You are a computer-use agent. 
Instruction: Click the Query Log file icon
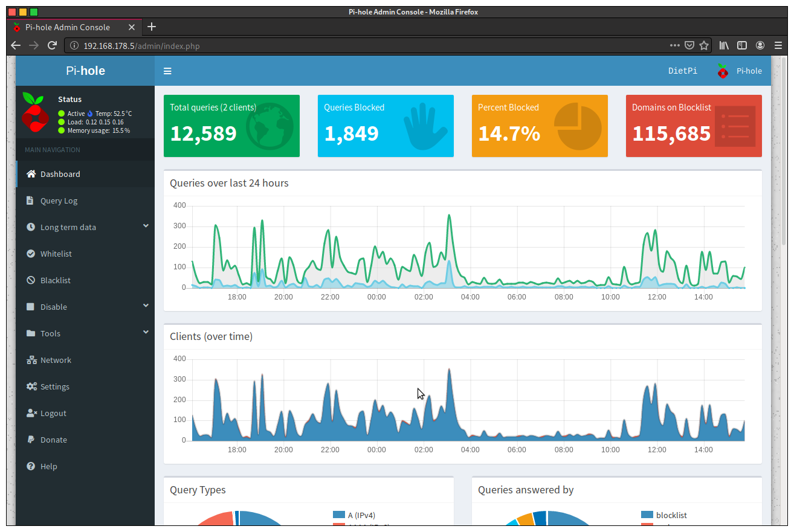tap(30, 200)
